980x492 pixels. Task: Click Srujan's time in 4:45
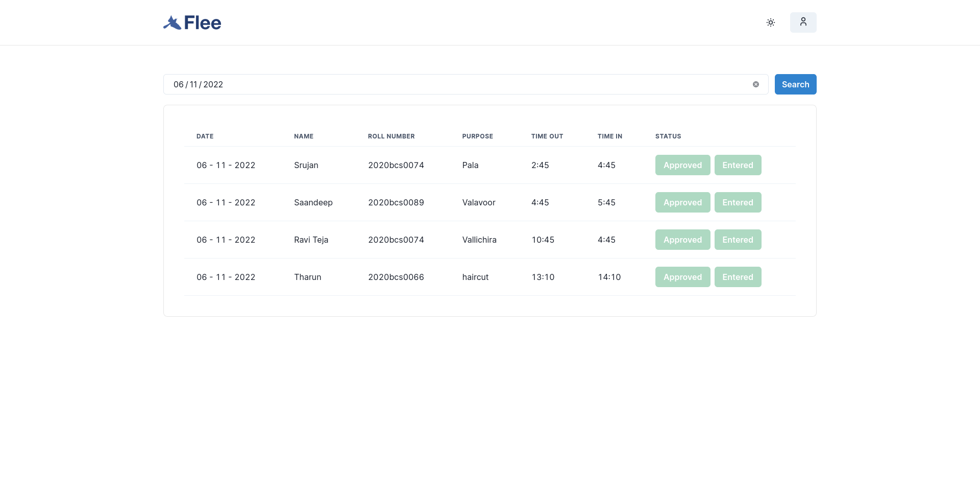coord(606,165)
